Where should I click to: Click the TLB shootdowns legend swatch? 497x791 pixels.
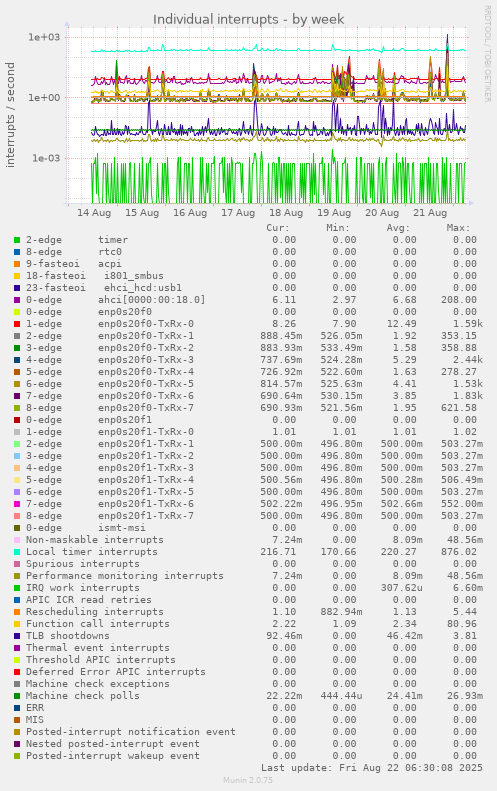[x=17, y=636]
